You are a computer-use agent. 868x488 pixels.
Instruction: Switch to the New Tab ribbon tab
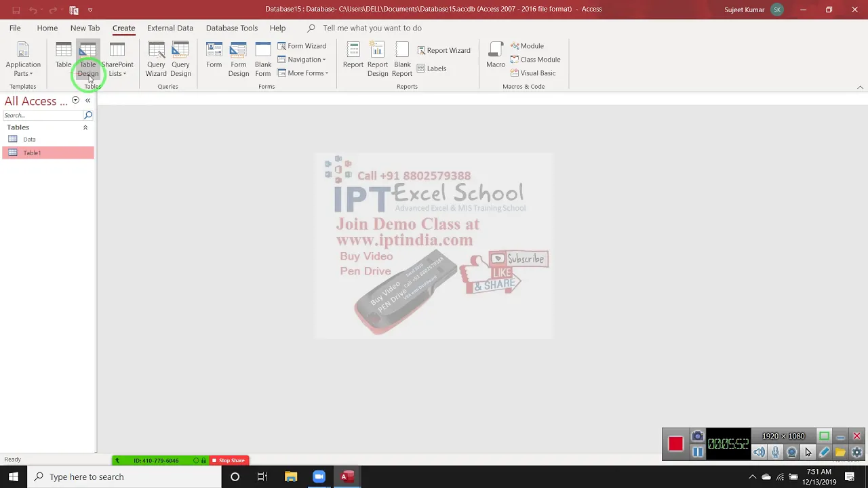coord(85,28)
